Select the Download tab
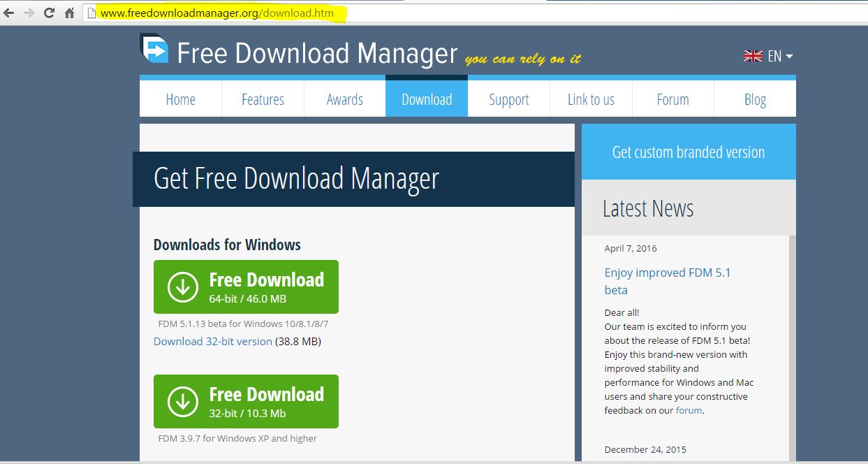The width and height of the screenshot is (868, 464). (x=427, y=99)
